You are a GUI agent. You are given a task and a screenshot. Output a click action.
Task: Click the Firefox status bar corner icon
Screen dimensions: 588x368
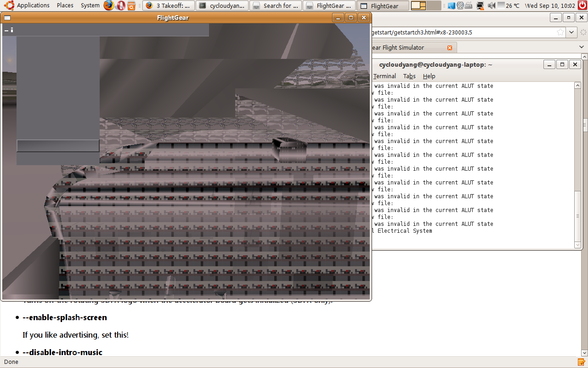click(x=581, y=362)
